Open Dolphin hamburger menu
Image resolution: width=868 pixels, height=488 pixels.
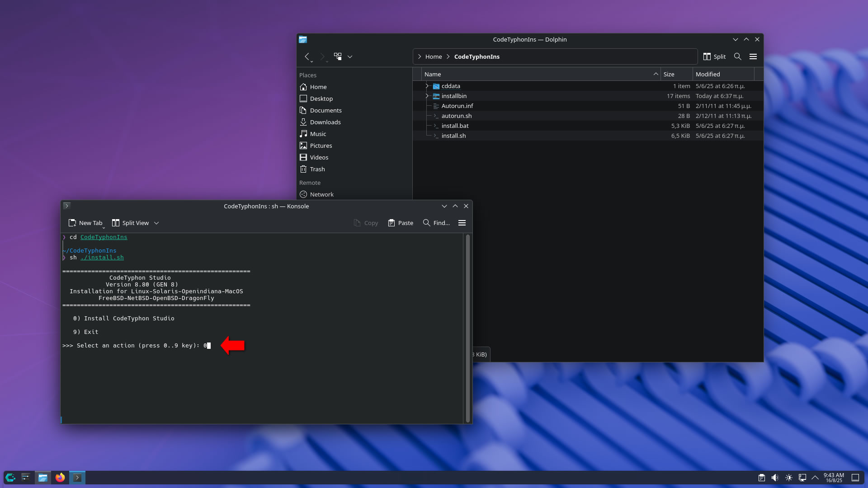[x=753, y=56]
